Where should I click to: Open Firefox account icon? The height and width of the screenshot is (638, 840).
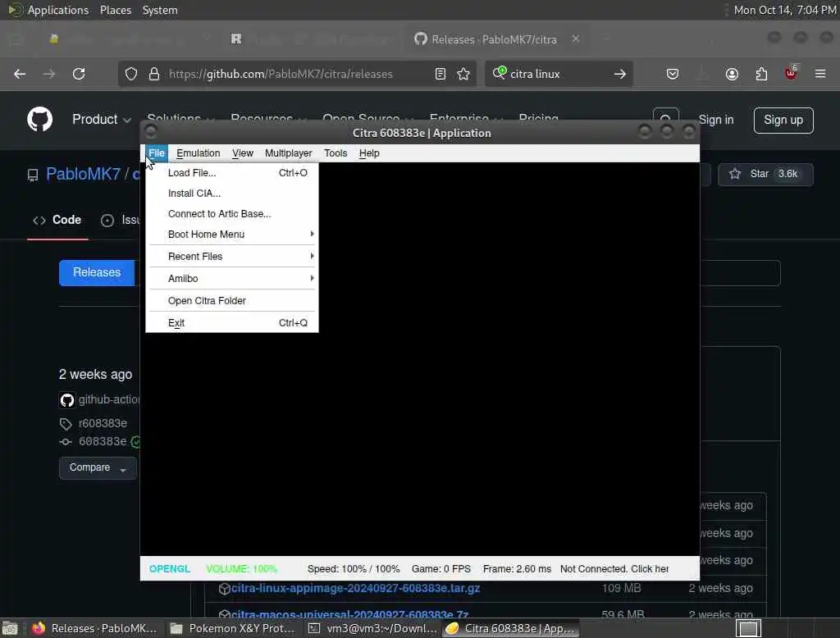click(x=732, y=74)
